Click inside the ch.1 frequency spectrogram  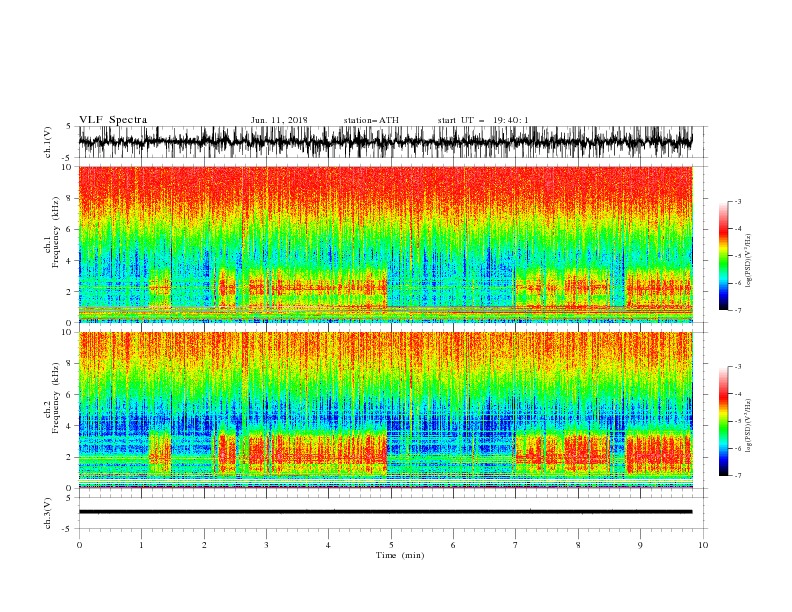385,244
